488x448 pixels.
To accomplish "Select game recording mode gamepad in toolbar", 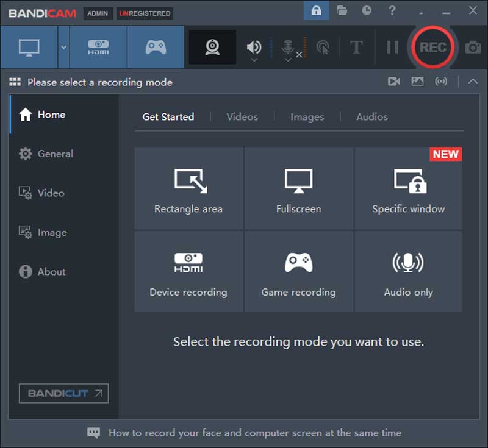I will click(156, 48).
